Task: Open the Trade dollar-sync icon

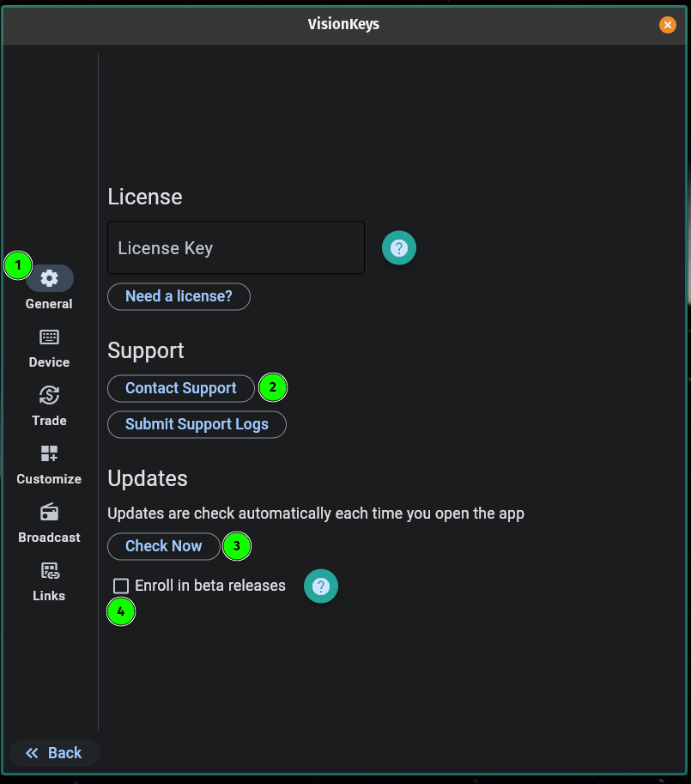Action: pyautogui.click(x=49, y=395)
